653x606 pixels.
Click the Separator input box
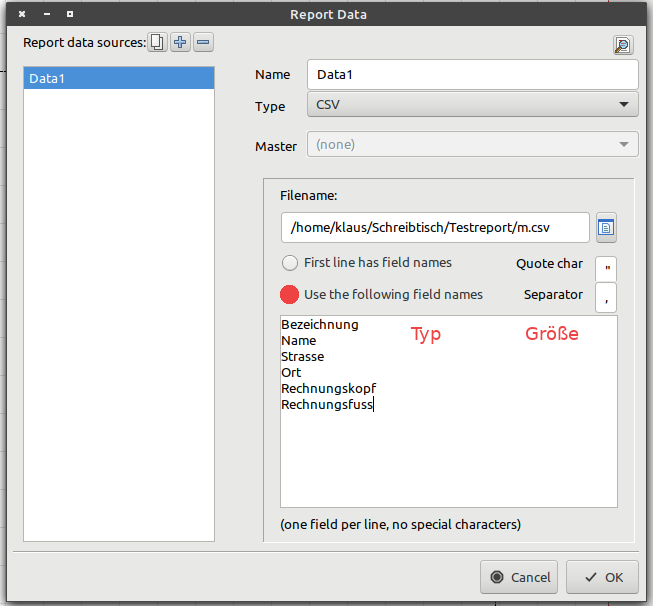tap(606, 297)
